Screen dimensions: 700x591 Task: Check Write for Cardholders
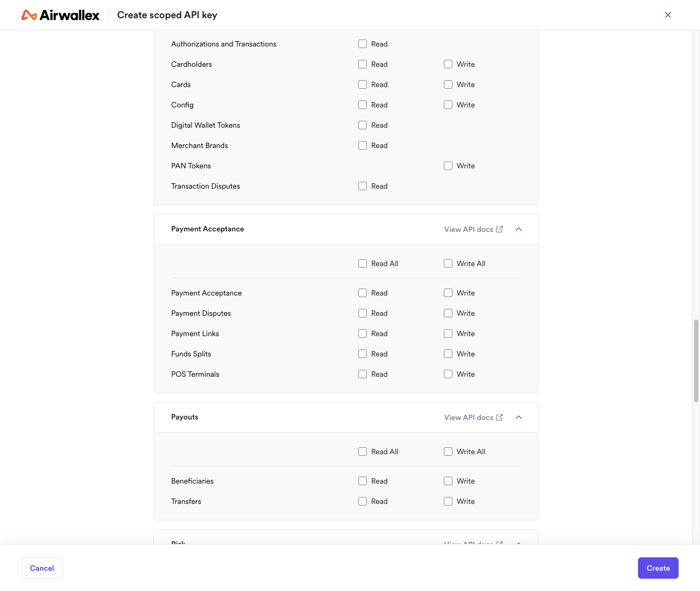pyautogui.click(x=448, y=64)
